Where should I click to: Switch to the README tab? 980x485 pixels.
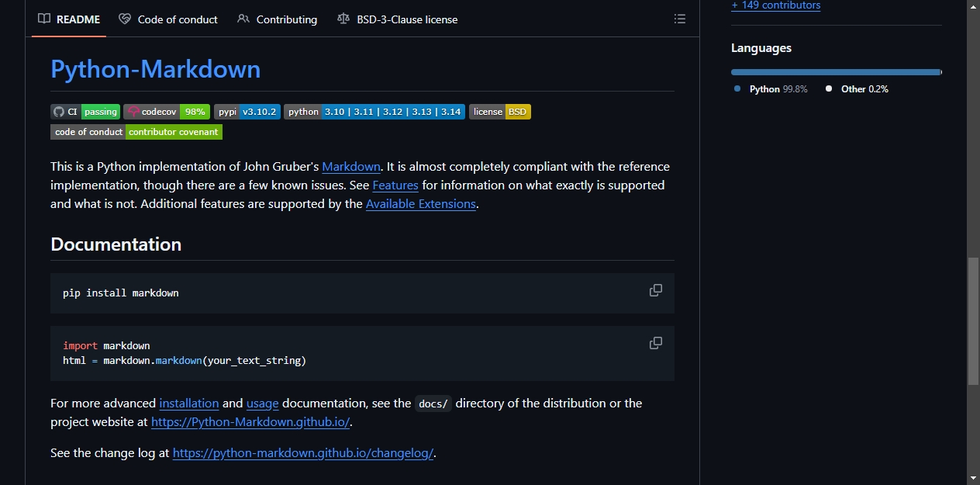click(69, 19)
